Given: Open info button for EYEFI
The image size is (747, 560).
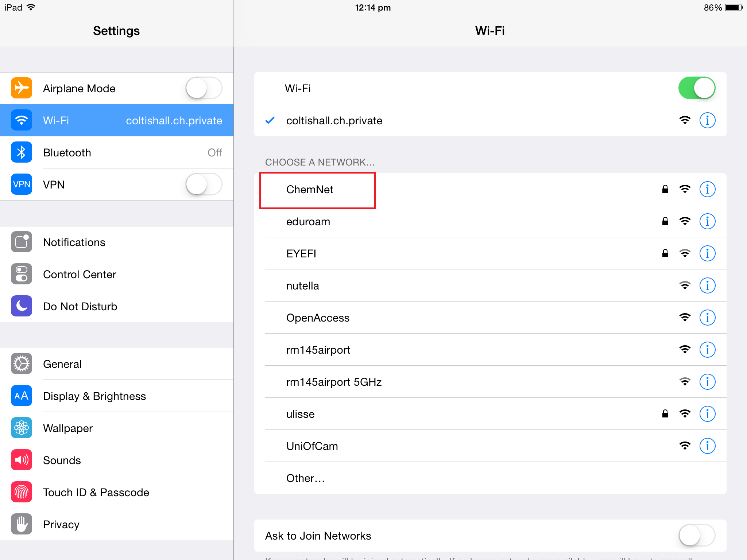Looking at the screenshot, I should (x=707, y=253).
